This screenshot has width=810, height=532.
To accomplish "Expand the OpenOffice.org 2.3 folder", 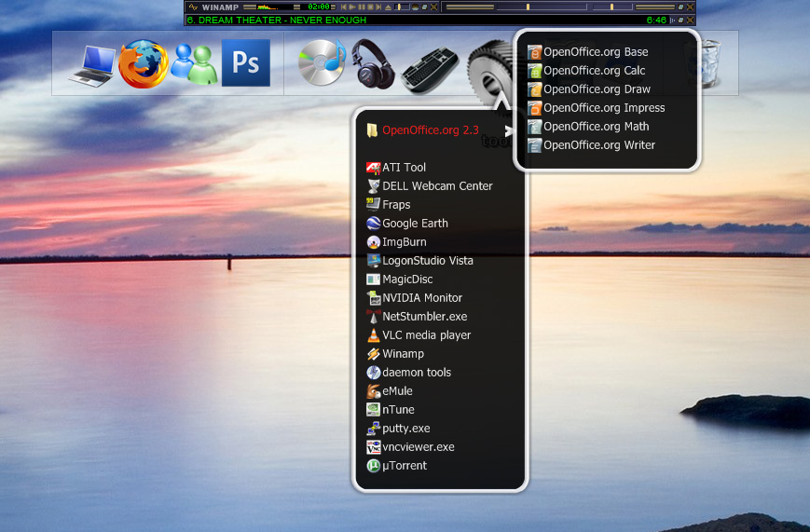I will pyautogui.click(x=430, y=130).
